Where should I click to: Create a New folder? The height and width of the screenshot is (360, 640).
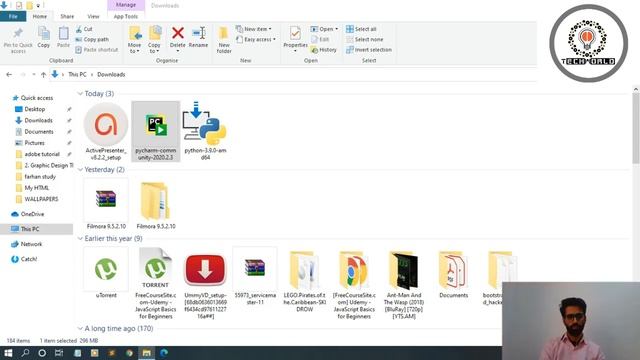click(x=224, y=40)
